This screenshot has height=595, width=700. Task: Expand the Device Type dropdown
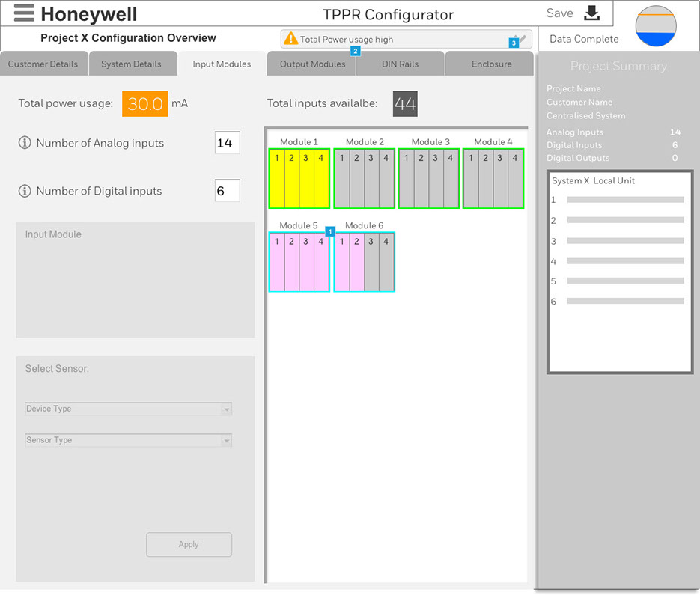point(225,409)
